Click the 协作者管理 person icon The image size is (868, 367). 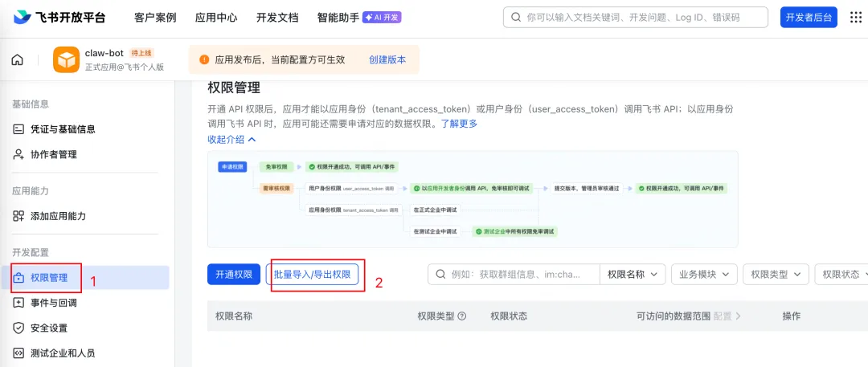18,154
